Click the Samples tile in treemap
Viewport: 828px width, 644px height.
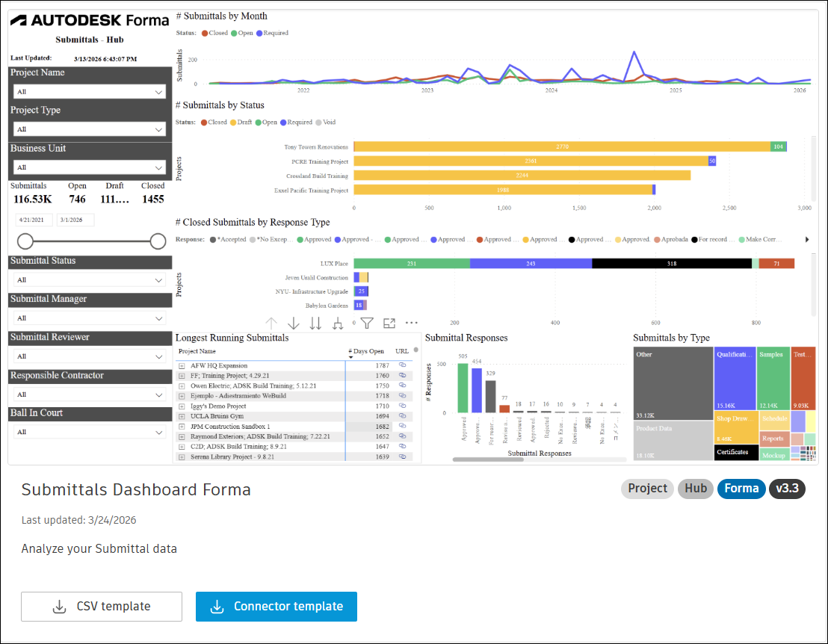[x=773, y=379]
